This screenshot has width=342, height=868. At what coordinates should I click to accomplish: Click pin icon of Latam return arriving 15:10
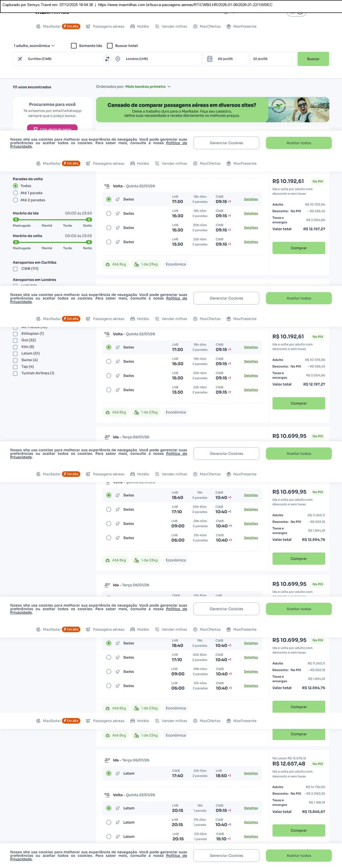117,836
